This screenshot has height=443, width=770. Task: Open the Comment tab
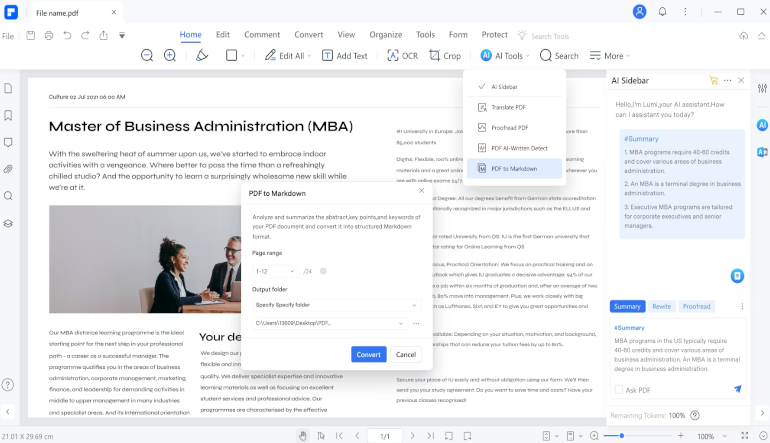(x=262, y=34)
